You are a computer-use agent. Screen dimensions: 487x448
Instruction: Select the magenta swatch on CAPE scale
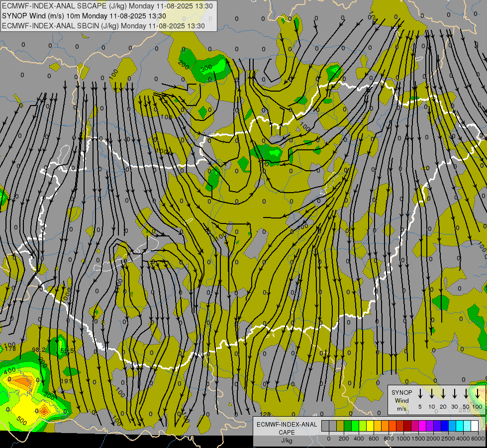point(423,426)
